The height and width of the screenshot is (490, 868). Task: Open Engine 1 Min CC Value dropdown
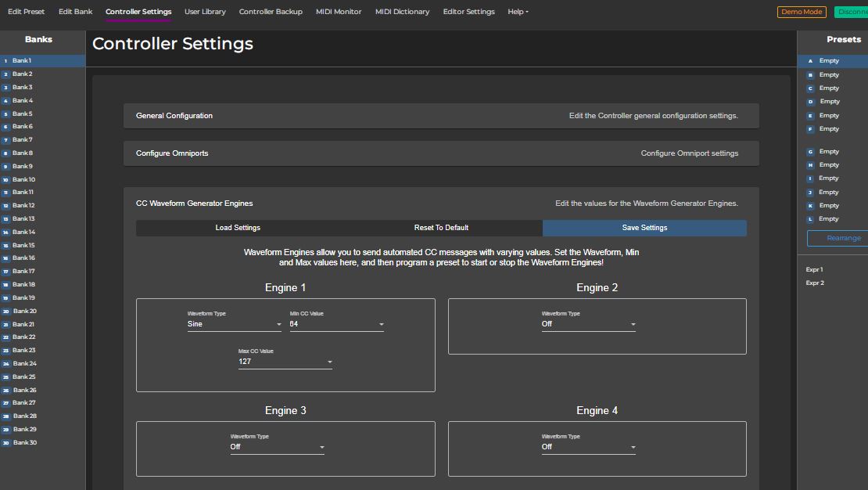pos(336,324)
